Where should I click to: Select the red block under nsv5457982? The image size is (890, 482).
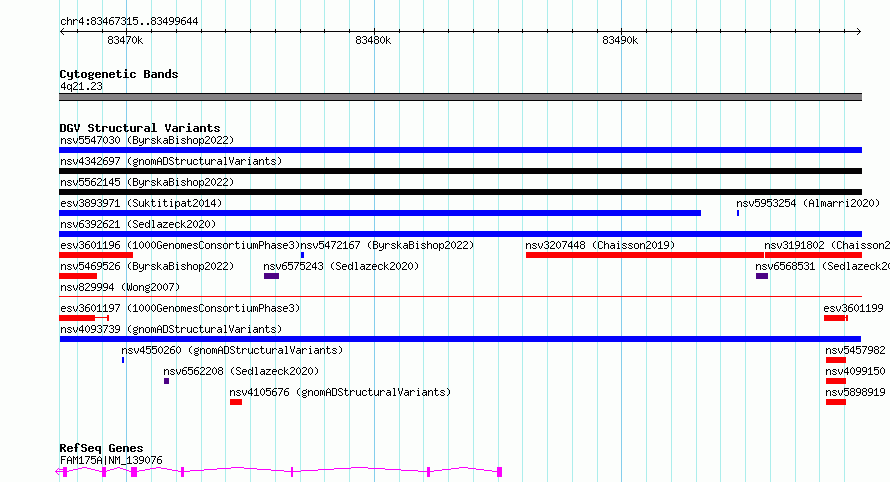[x=836, y=360]
